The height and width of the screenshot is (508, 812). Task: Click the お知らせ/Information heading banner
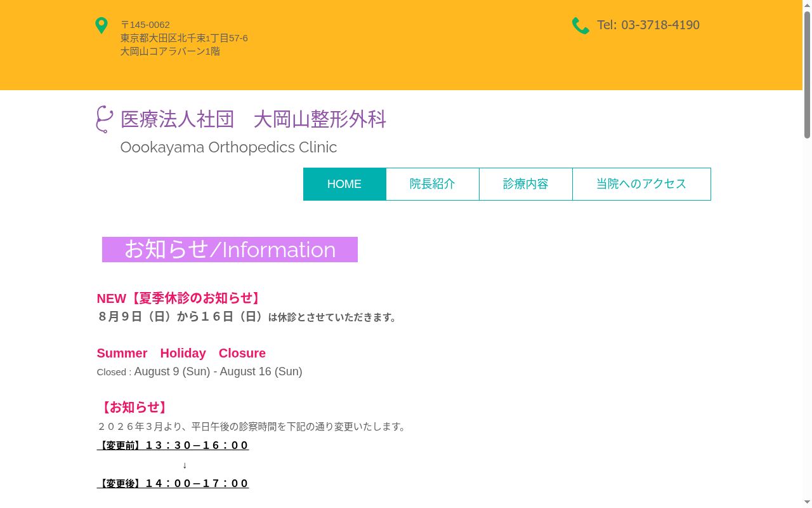click(x=230, y=250)
